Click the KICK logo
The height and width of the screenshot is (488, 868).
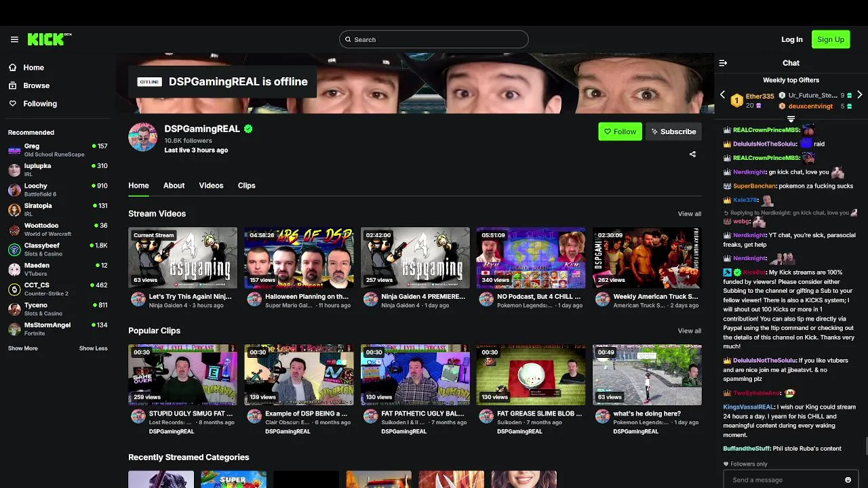click(x=49, y=39)
